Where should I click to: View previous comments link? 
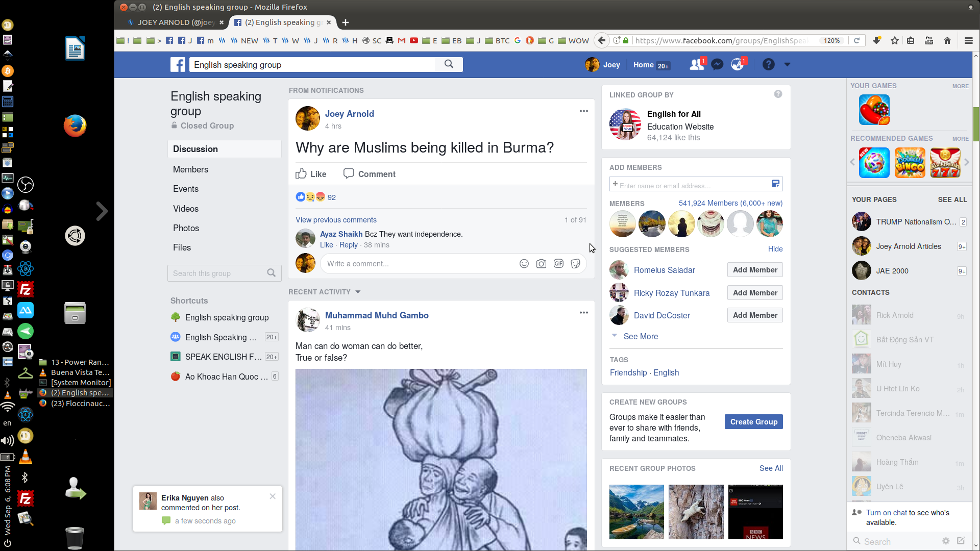pos(336,220)
